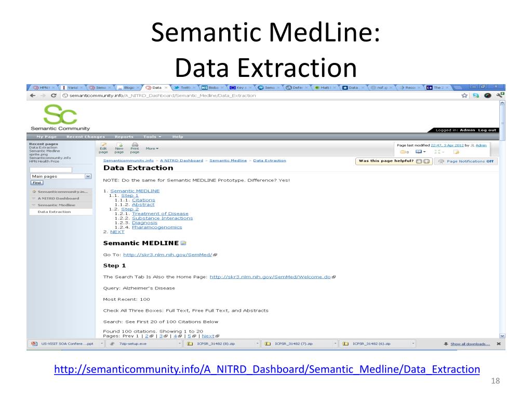Click Log out link at top right
This screenshot has width=532, height=399.
tap(487, 130)
